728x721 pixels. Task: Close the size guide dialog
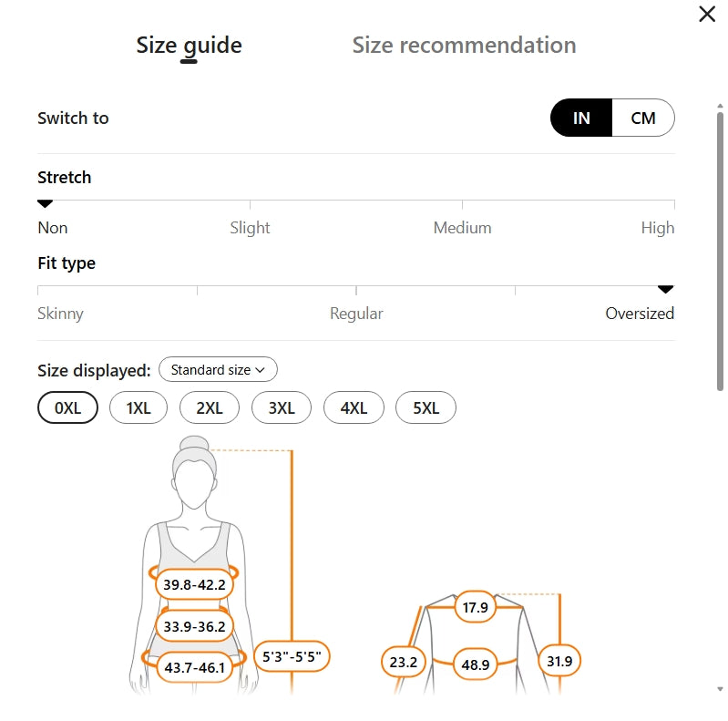tap(707, 15)
